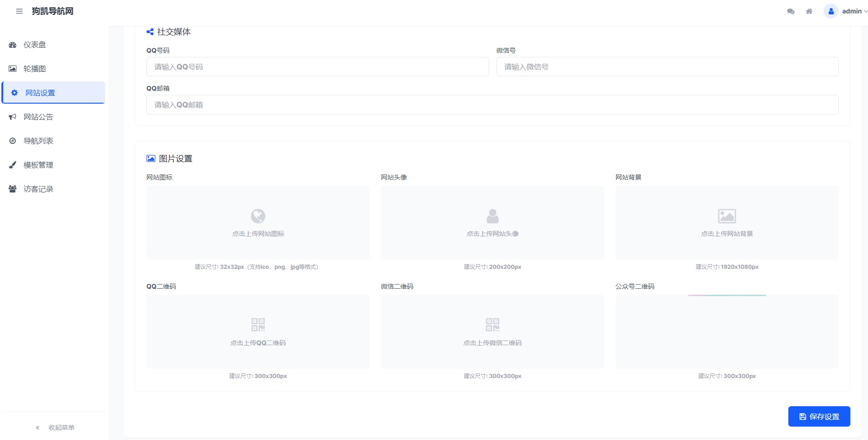Click the chat bubble icon in the header
Image resolution: width=868 pixels, height=440 pixels.
tap(790, 11)
